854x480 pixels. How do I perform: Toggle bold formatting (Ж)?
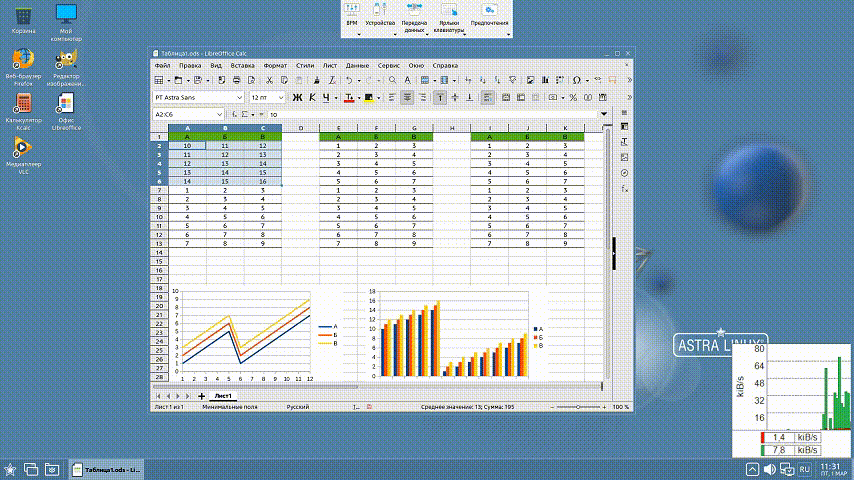(297, 97)
